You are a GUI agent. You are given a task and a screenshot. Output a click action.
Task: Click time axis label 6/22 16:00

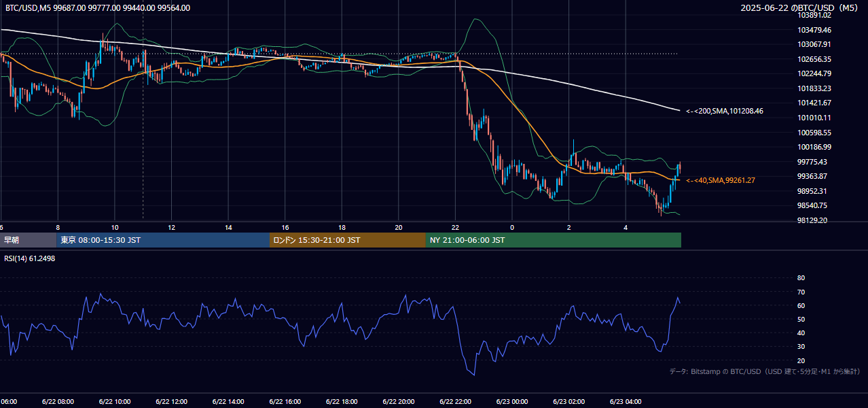[285, 402]
